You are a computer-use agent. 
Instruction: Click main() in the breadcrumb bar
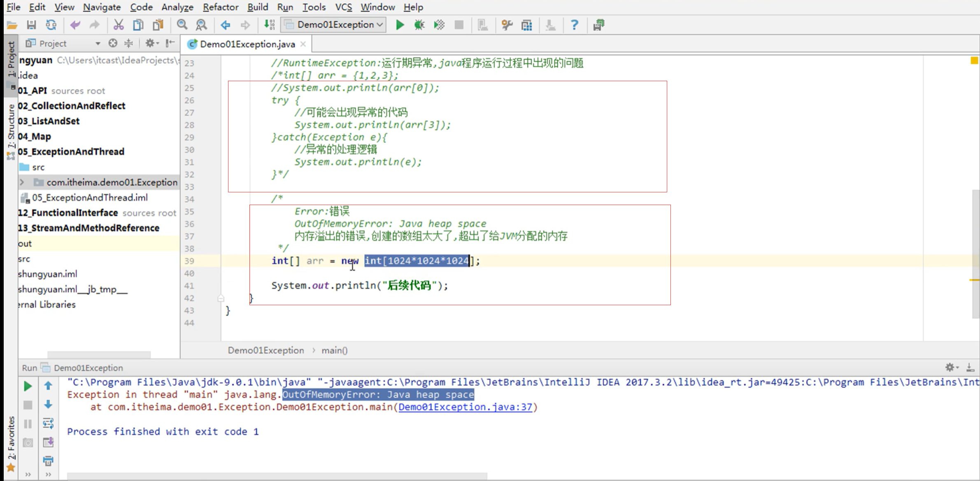[334, 350]
